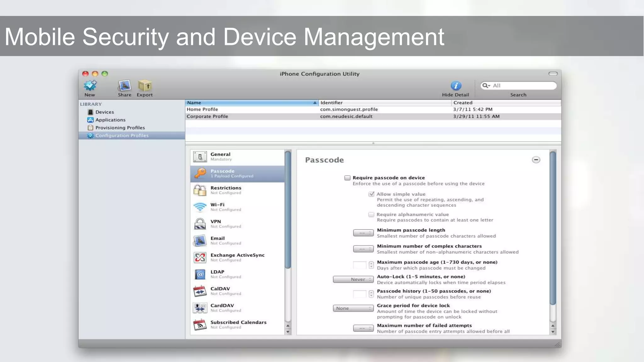Click the Maximum passcode age input field
The width and height of the screenshot is (644, 362).
coord(360,265)
